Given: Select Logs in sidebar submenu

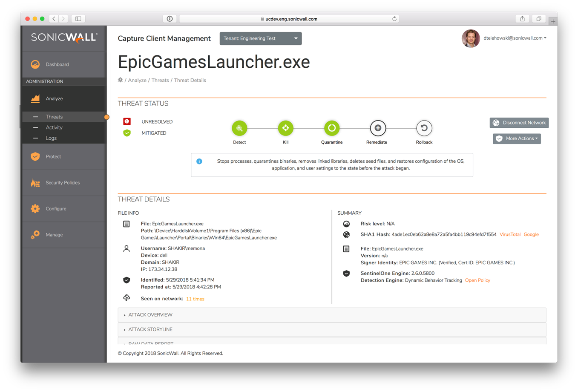Looking at the screenshot, I should pyautogui.click(x=51, y=138).
